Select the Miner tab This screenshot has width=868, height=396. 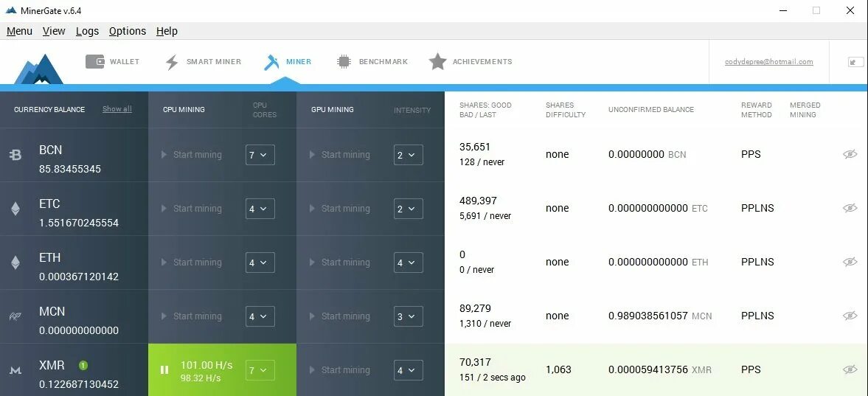click(x=288, y=61)
